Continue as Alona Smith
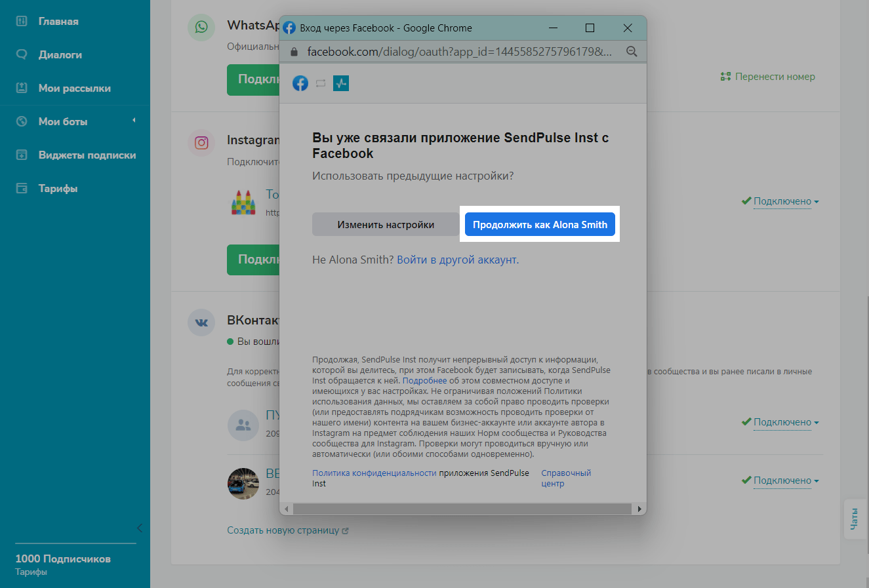Image resolution: width=869 pixels, height=588 pixels. click(540, 224)
